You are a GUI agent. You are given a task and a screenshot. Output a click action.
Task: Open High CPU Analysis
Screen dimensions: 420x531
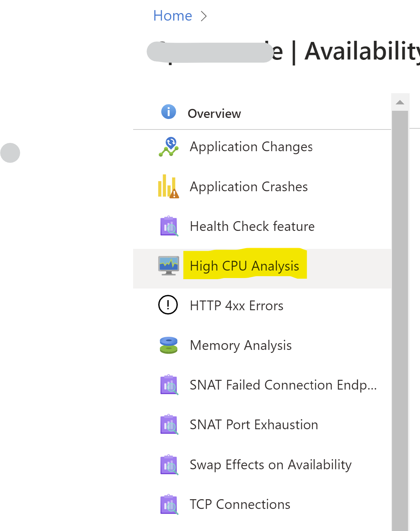pyautogui.click(x=244, y=266)
